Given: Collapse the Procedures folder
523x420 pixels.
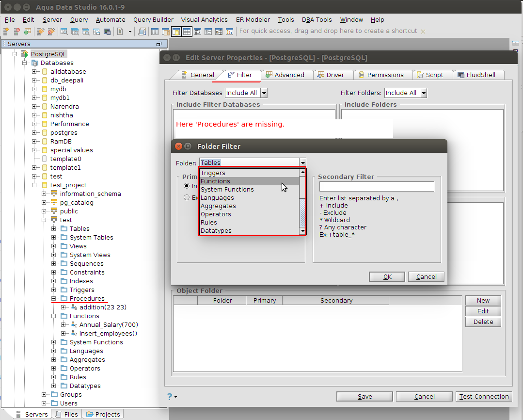Looking at the screenshot, I should [x=53, y=298].
